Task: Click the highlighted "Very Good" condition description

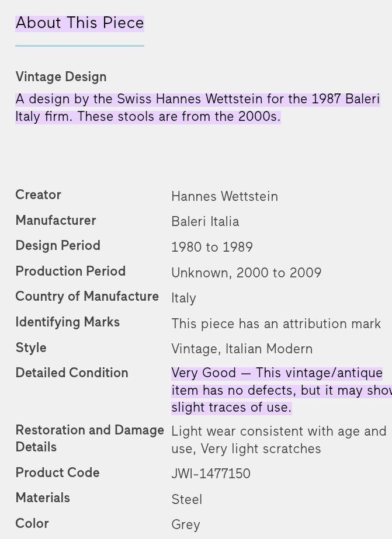Action: [277, 390]
